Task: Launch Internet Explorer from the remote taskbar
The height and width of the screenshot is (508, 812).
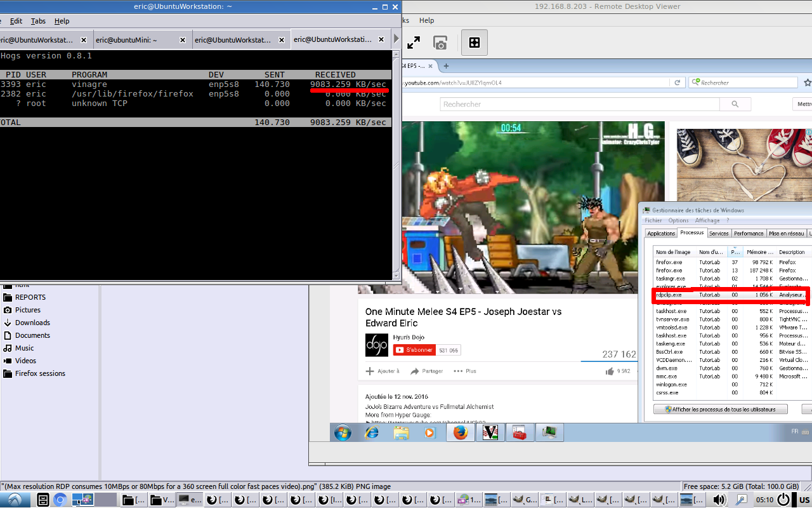Action: 372,432
